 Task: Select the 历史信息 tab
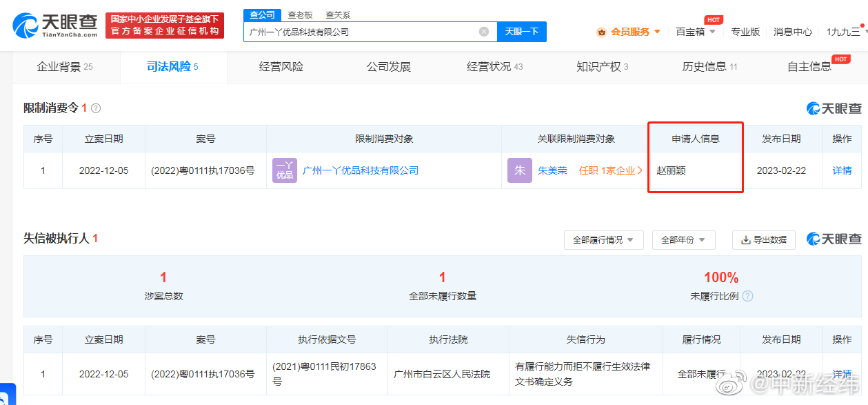pyautogui.click(x=709, y=67)
